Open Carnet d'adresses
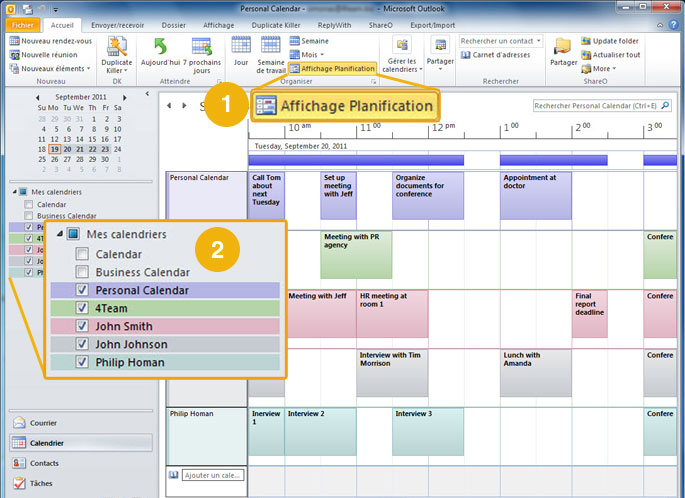685x498 pixels. tap(495, 55)
